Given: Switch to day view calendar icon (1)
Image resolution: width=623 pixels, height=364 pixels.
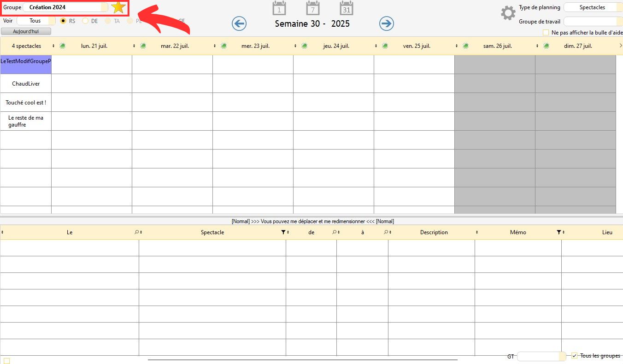Looking at the screenshot, I should [x=279, y=8].
